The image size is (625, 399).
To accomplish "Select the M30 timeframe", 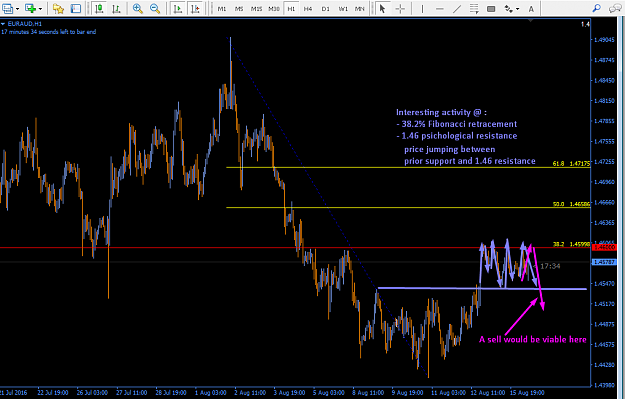I will [x=274, y=9].
